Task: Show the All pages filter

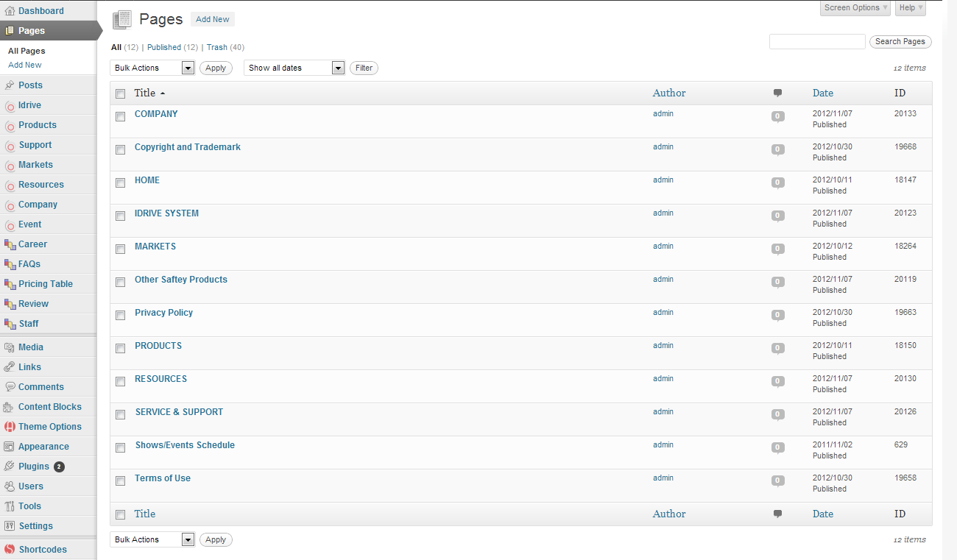Action: (116, 47)
